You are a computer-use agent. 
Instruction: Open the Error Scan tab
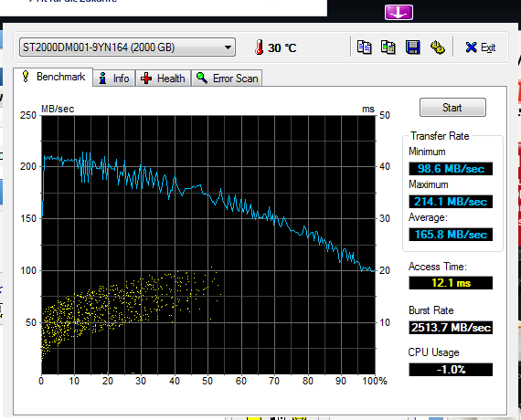pyautogui.click(x=227, y=79)
